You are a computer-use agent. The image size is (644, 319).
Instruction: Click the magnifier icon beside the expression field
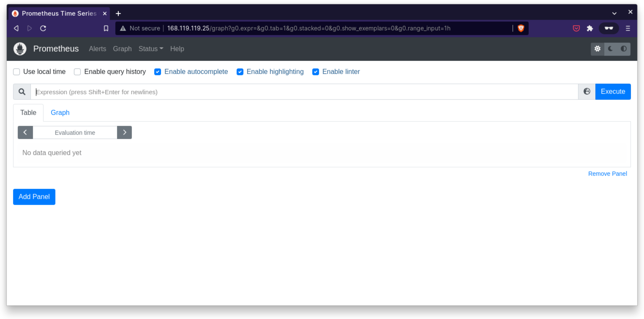tap(22, 91)
